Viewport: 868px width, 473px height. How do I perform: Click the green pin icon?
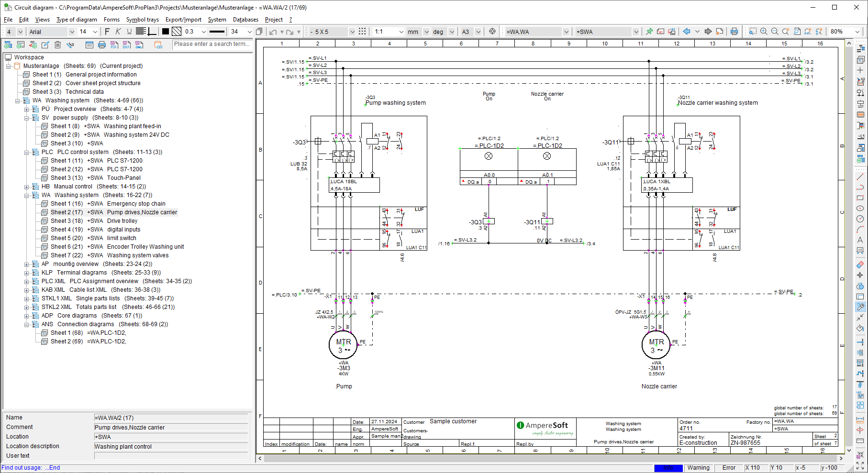649,32
